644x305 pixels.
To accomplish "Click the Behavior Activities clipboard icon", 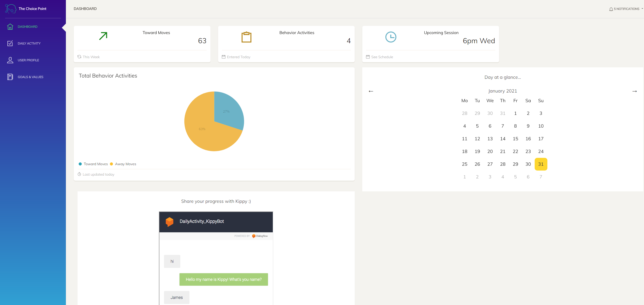I will pos(246,37).
